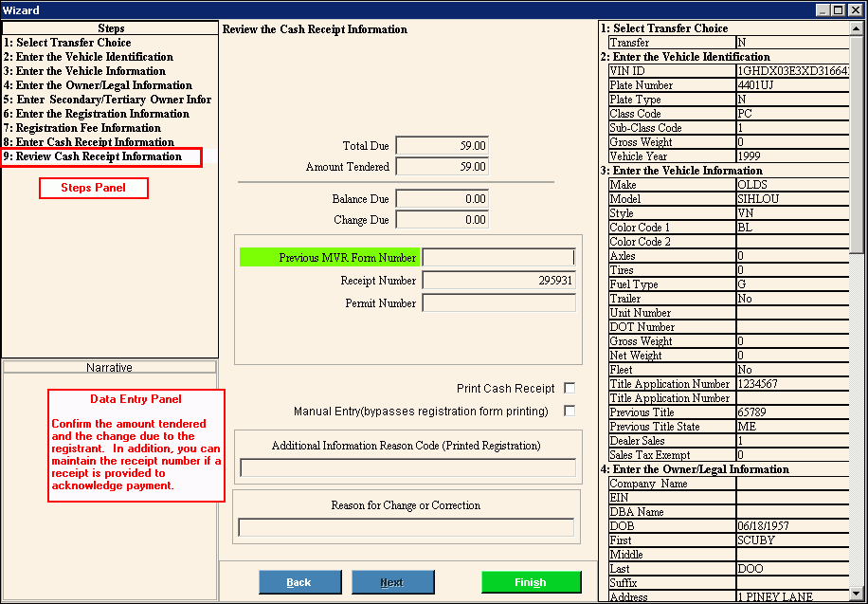The width and height of the screenshot is (868, 604).
Task: Click the Steps panel header
Action: coord(111,28)
